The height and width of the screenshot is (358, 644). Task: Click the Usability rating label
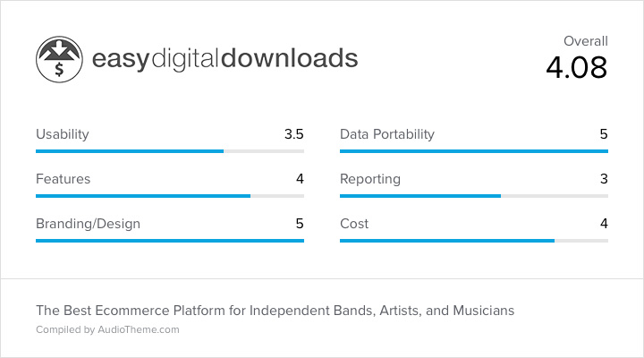pyautogui.click(x=63, y=134)
